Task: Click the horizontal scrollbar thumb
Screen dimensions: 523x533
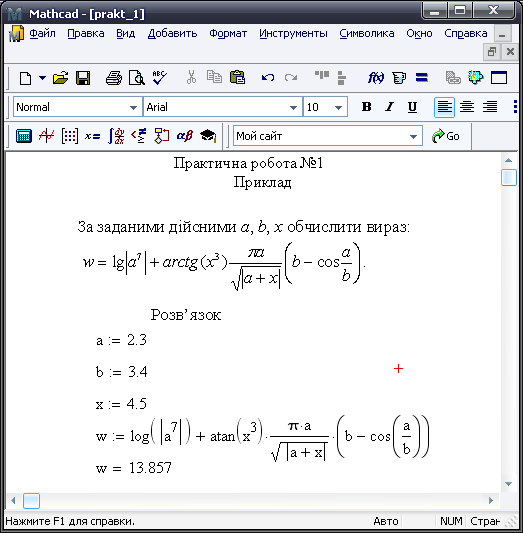Action: pyautogui.click(x=31, y=501)
